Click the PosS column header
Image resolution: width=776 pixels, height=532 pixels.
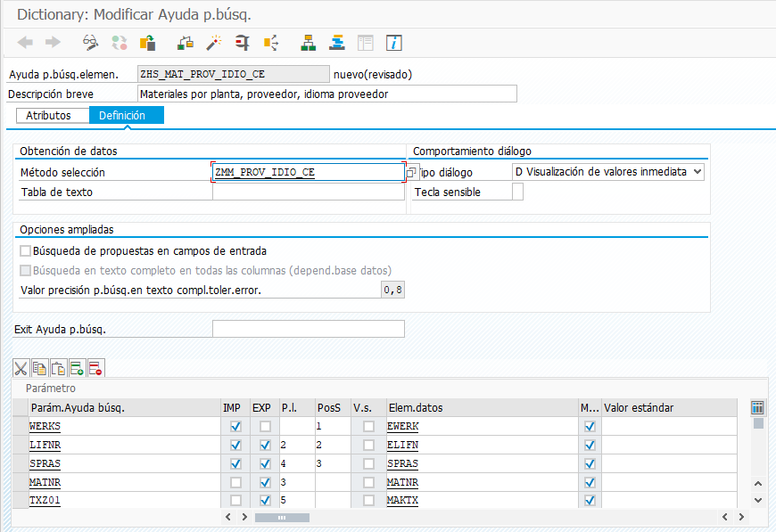[333, 408]
